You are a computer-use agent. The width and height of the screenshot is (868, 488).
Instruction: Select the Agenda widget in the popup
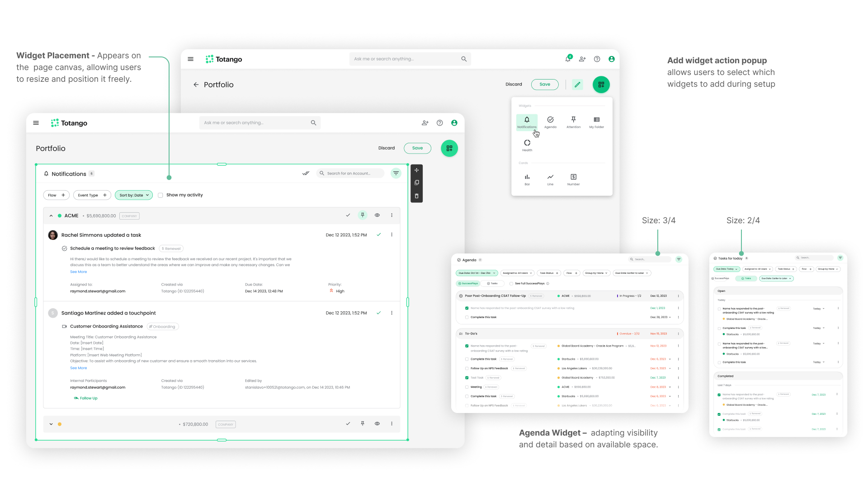click(x=550, y=122)
